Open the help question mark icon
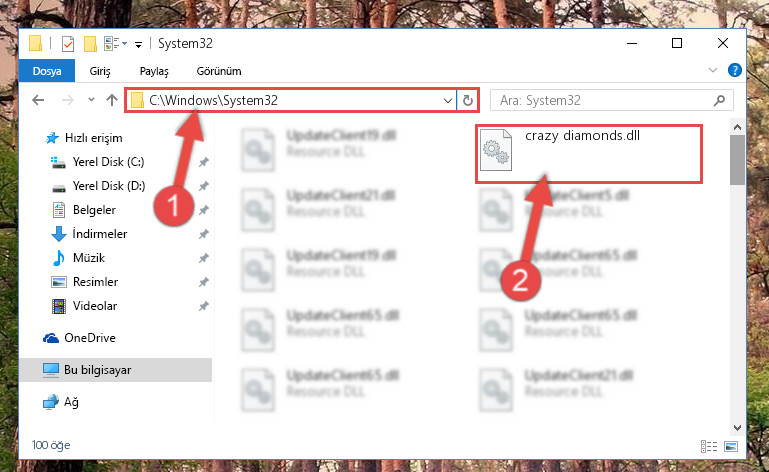 tap(735, 70)
